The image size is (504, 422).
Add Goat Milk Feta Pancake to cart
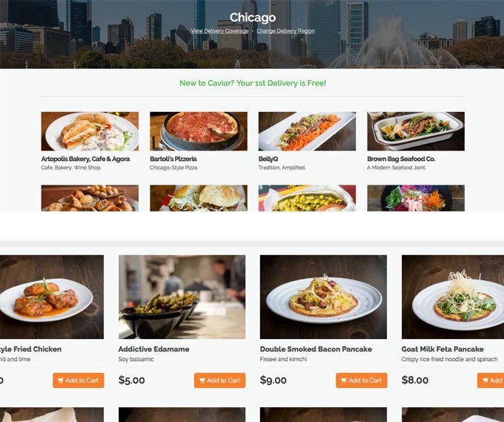[491, 380]
